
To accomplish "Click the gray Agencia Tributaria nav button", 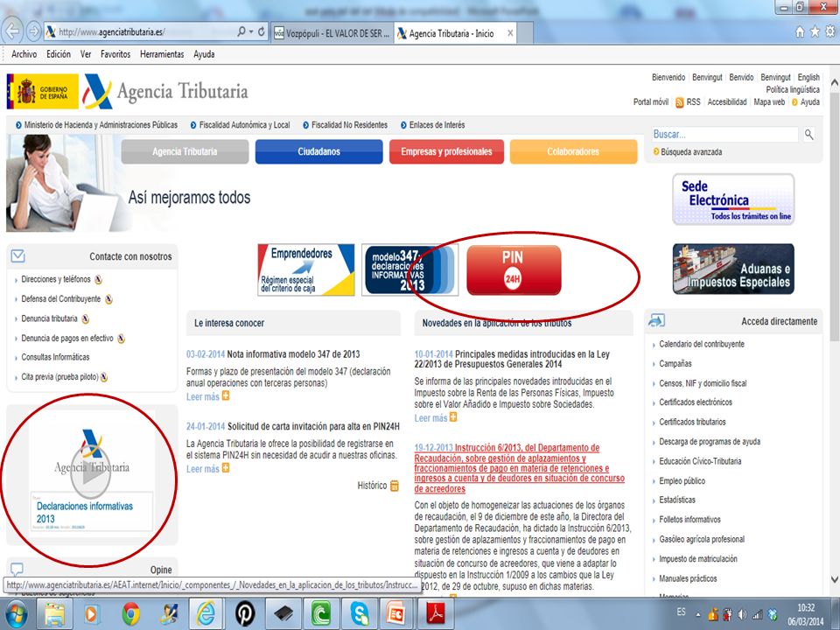I will click(x=185, y=151).
